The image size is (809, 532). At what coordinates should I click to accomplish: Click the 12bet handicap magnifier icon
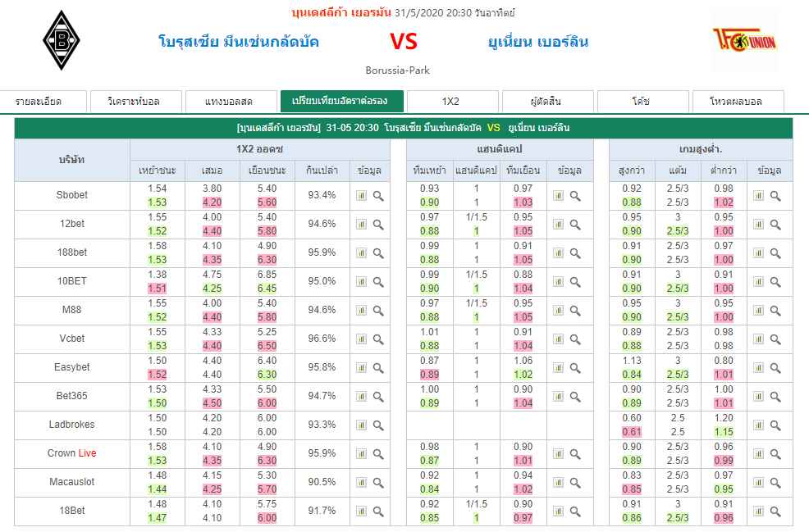tap(575, 225)
